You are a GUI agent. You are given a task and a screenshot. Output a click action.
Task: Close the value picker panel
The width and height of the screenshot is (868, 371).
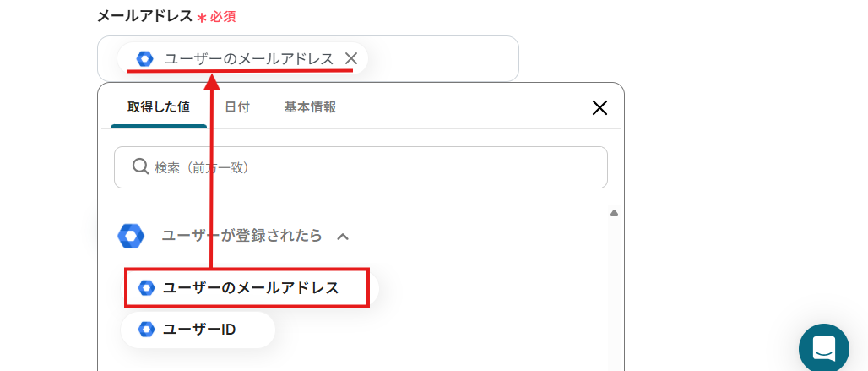[599, 107]
